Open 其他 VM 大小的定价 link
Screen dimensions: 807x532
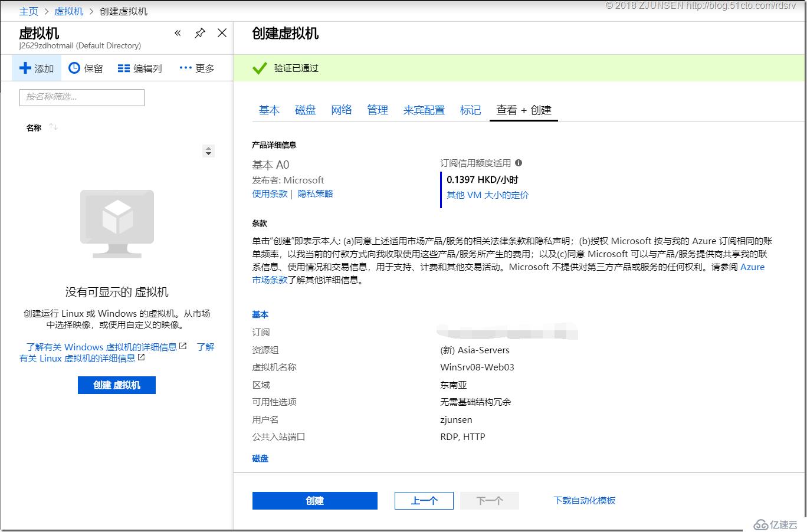click(x=488, y=195)
